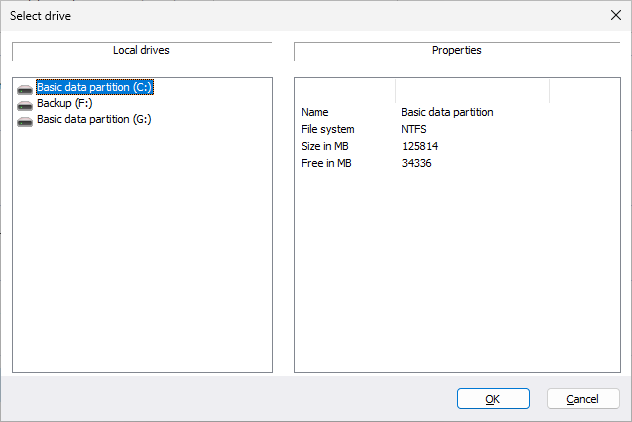The width and height of the screenshot is (632, 422).
Task: Click the drive icon next to Backup (F:)
Action: (25, 106)
